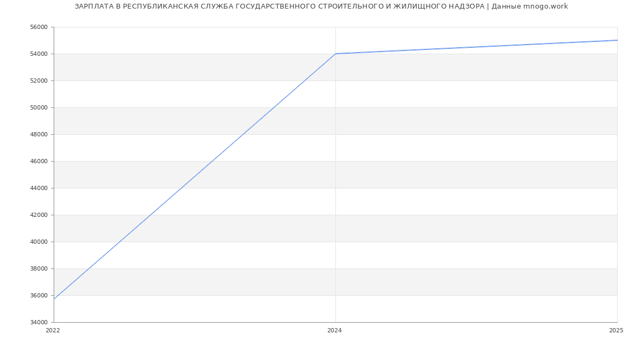Image resolution: width=644 pixels, height=349 pixels.
Task: Select the 48000 y-axis label
Action: tap(39, 135)
